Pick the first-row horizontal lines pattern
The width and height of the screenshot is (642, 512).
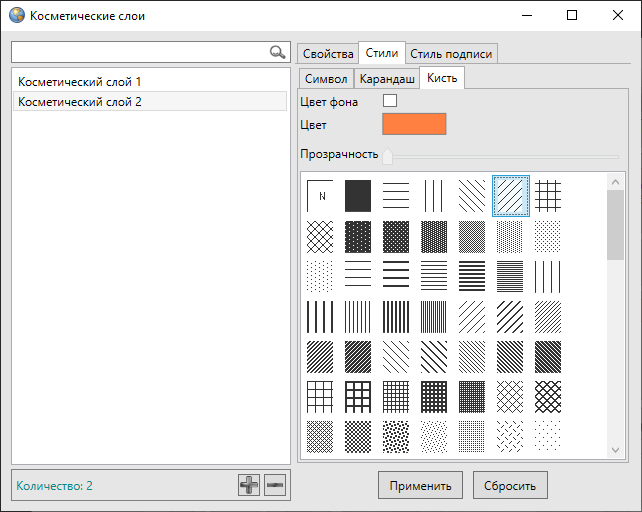396,195
